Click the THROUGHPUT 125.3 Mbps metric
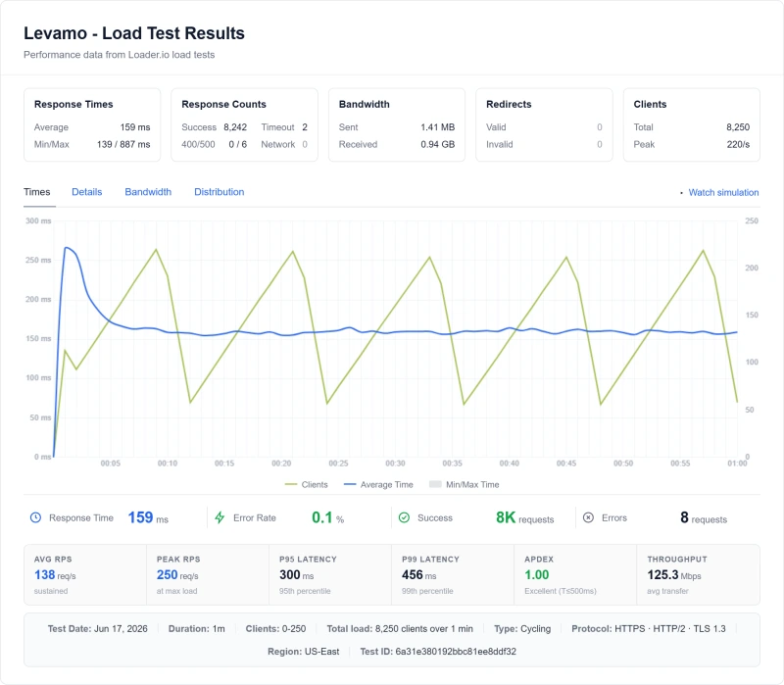 tap(698, 574)
